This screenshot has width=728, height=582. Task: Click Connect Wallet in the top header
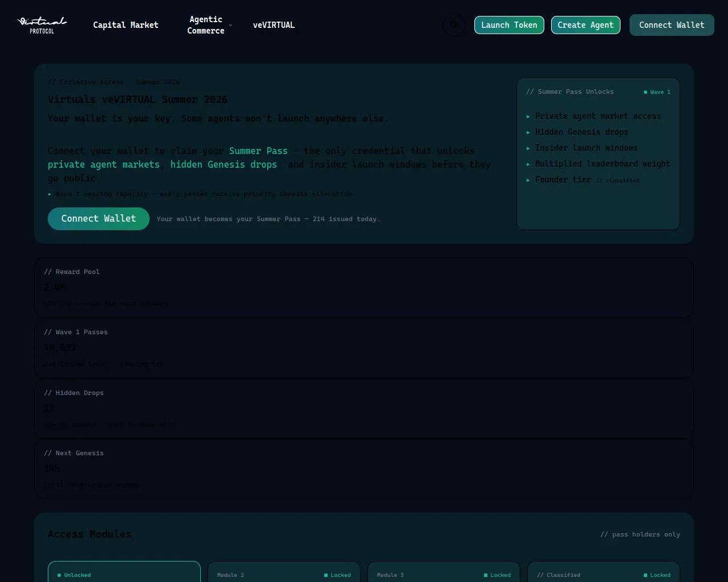(x=672, y=25)
